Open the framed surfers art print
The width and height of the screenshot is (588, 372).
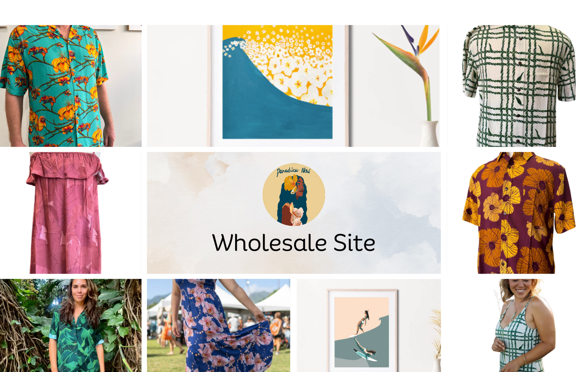pyautogui.click(x=362, y=331)
